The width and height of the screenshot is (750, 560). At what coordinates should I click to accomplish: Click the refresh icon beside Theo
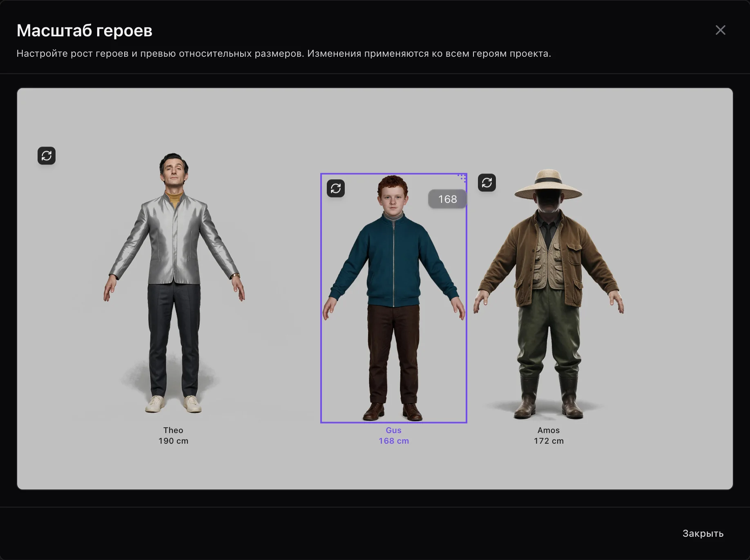coord(47,156)
